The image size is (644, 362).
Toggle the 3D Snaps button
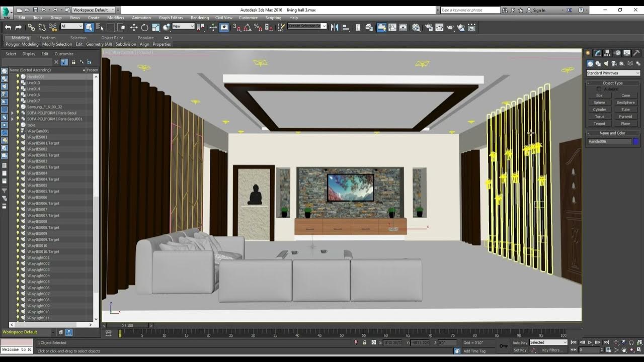point(237,28)
